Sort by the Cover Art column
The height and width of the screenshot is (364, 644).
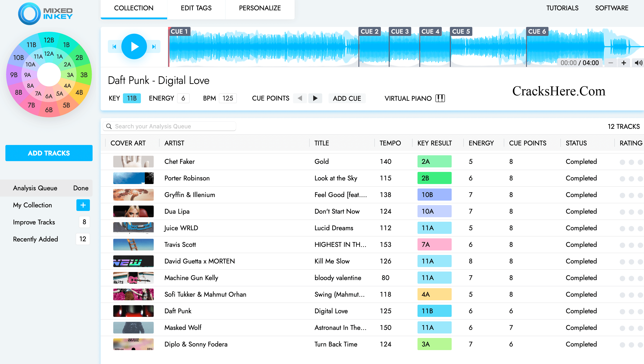click(128, 143)
